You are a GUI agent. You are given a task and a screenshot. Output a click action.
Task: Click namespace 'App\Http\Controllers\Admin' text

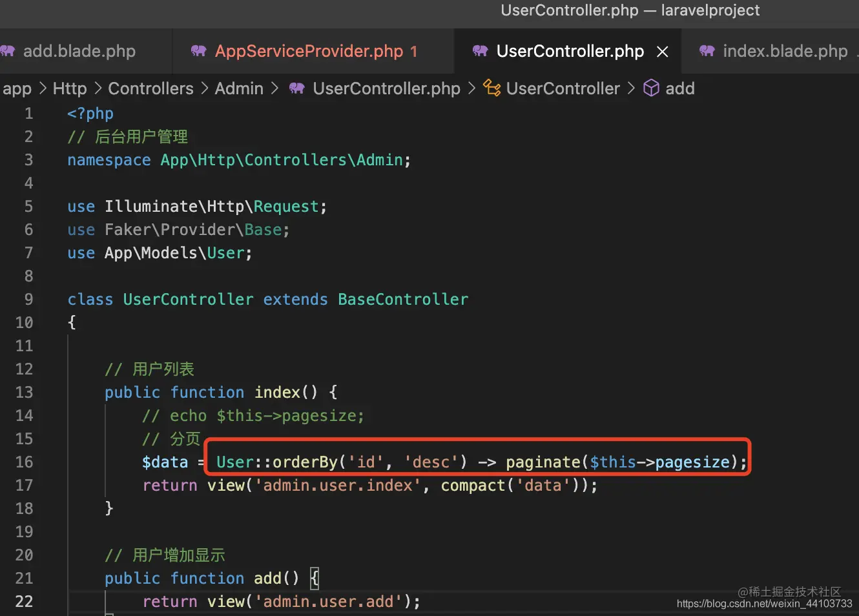tap(282, 160)
